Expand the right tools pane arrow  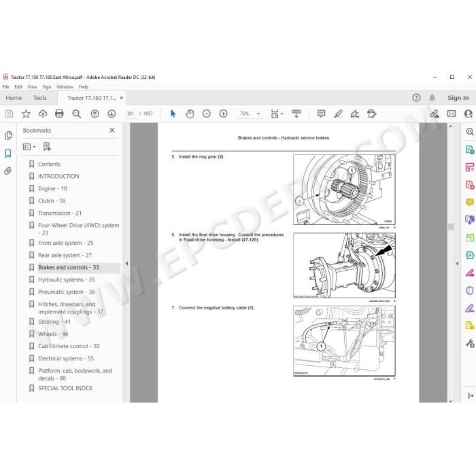point(457,264)
